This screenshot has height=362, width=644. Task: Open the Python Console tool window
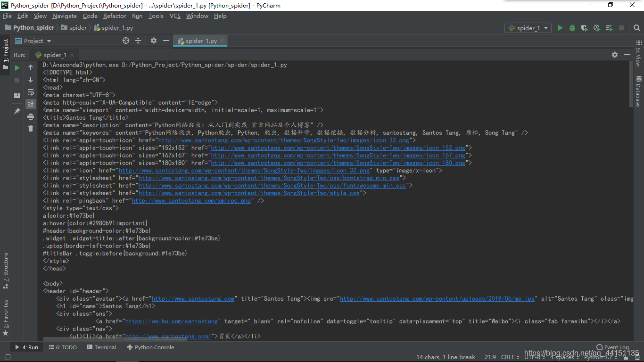[x=150, y=347]
